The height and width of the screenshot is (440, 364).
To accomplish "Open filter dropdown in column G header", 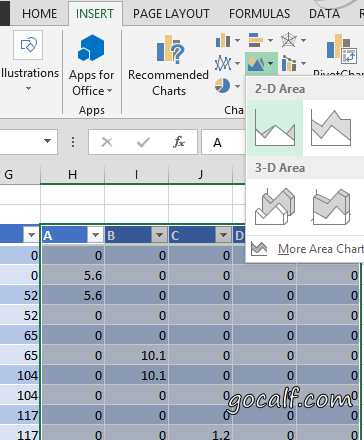I will [x=31, y=235].
